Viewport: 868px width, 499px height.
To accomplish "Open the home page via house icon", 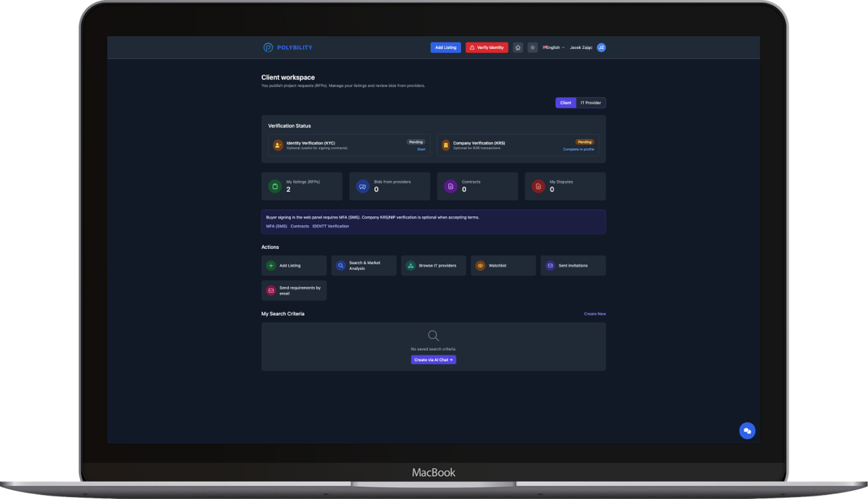I will tap(518, 47).
